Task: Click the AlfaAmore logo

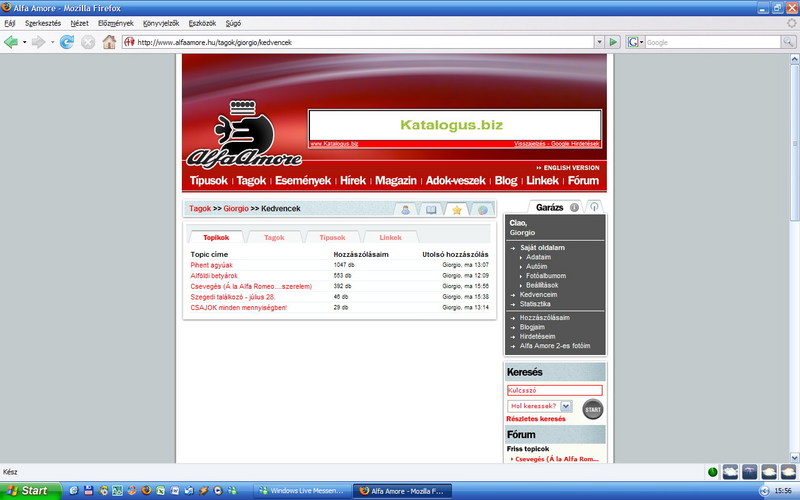Action: click(x=244, y=134)
